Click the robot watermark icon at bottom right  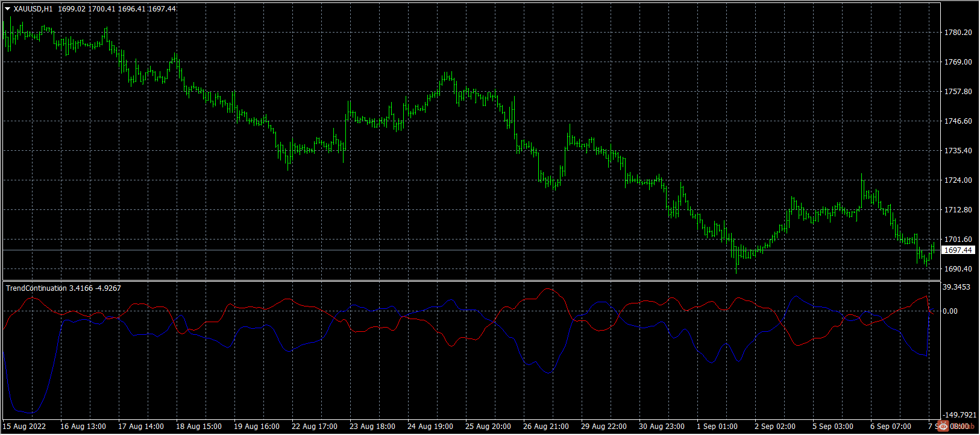(x=944, y=427)
